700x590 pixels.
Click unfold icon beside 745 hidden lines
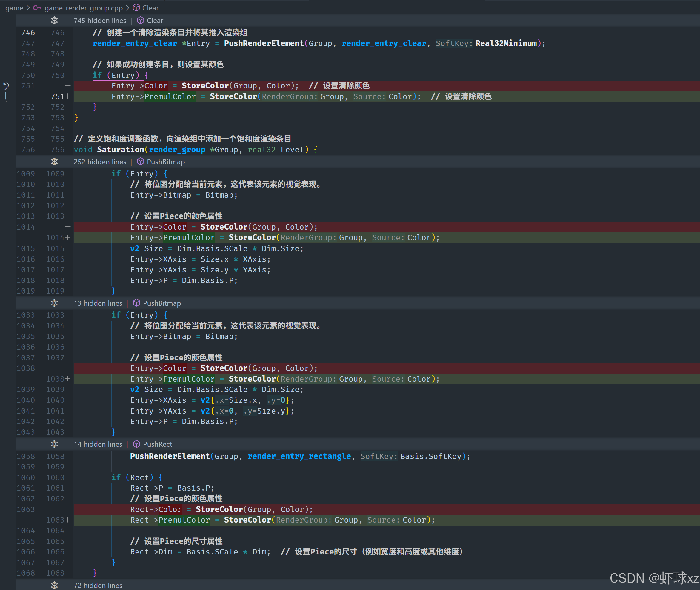click(54, 20)
